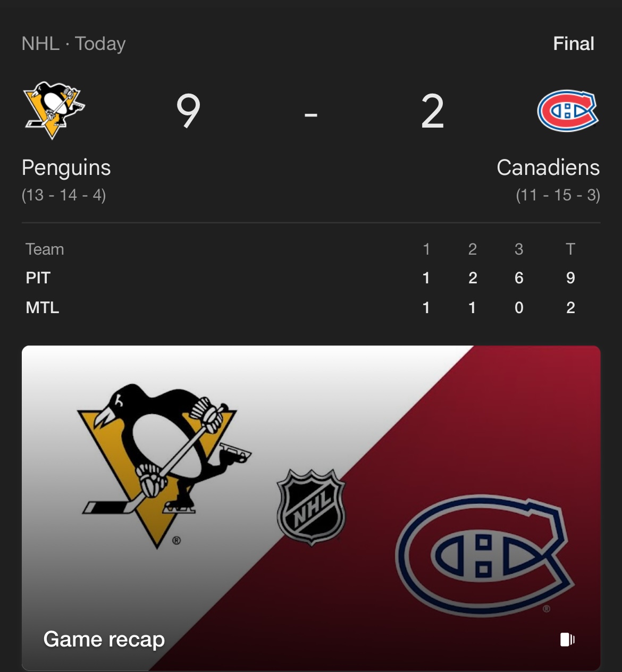Click the Penguins record 13 - 14 - 4

tap(64, 195)
